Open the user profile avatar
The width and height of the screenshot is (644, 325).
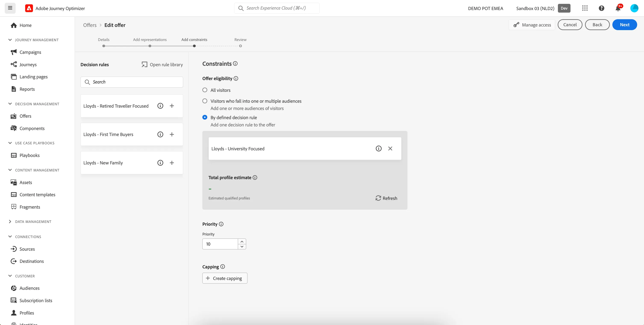[634, 8]
